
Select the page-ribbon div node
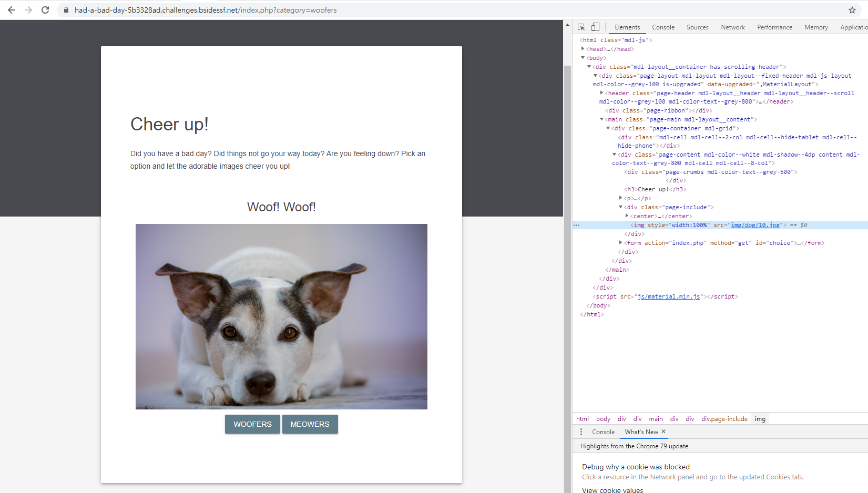[659, 110]
